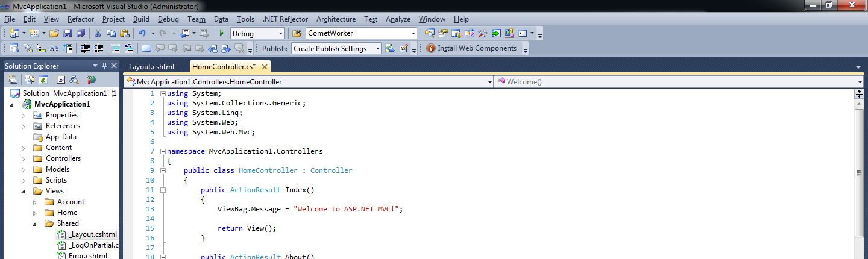
Task: Open the Analyze menu
Action: [398, 19]
